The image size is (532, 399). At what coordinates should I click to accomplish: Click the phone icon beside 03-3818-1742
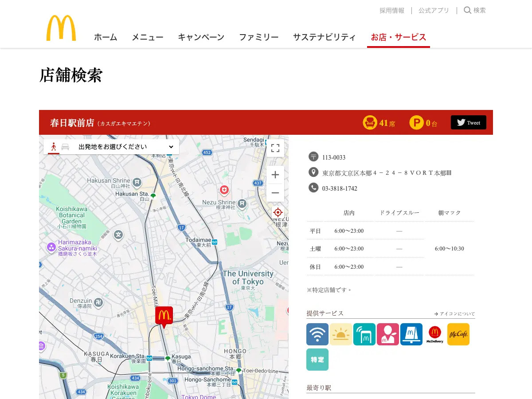click(313, 188)
